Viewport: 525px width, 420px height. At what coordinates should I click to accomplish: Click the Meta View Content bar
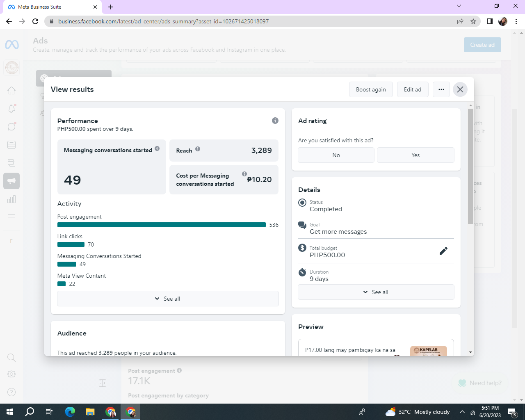coord(62,284)
